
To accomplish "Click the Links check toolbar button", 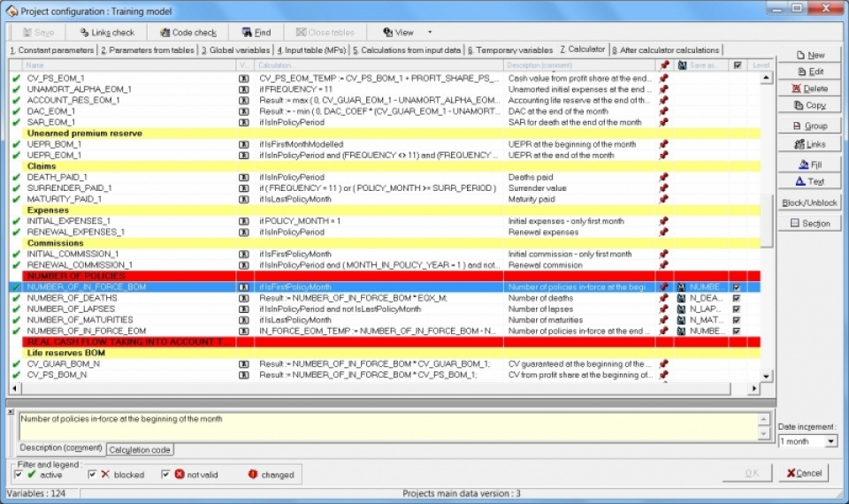I will tap(107, 33).
